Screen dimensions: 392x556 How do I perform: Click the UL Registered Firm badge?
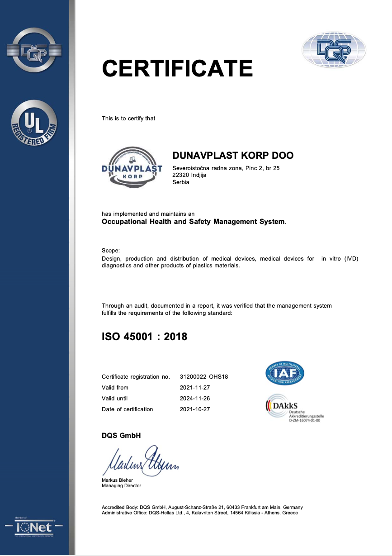pyautogui.click(x=34, y=123)
